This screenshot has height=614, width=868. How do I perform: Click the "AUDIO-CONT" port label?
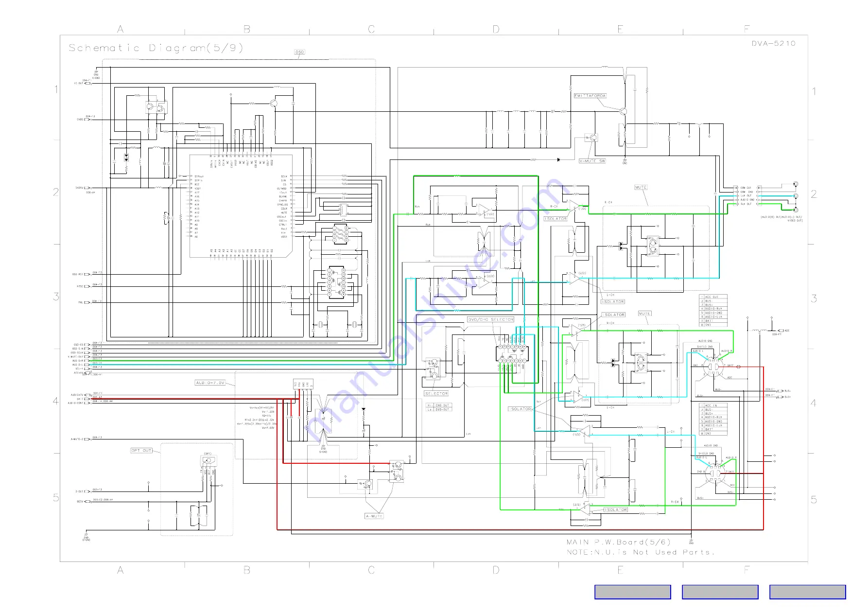tap(75, 403)
